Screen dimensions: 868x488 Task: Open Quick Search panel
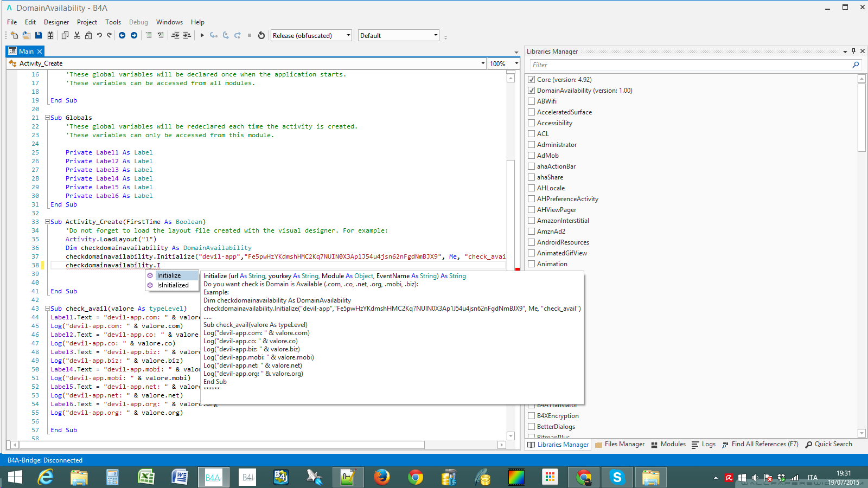point(828,444)
